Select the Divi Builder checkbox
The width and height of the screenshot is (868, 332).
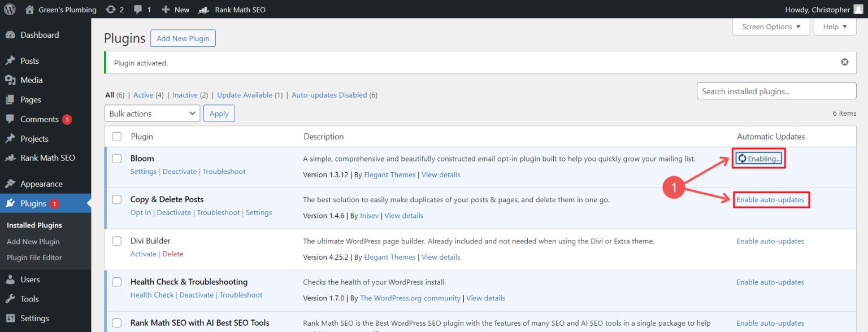pyautogui.click(x=116, y=241)
